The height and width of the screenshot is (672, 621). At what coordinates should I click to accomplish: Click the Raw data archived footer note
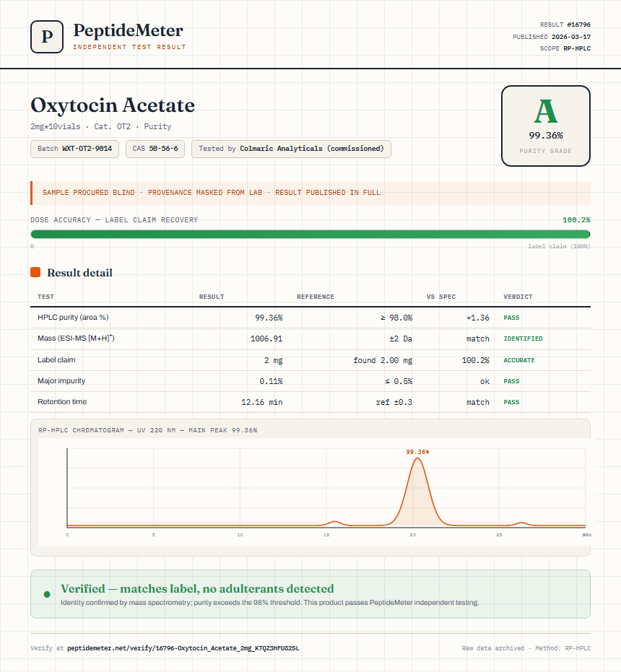click(x=526, y=648)
